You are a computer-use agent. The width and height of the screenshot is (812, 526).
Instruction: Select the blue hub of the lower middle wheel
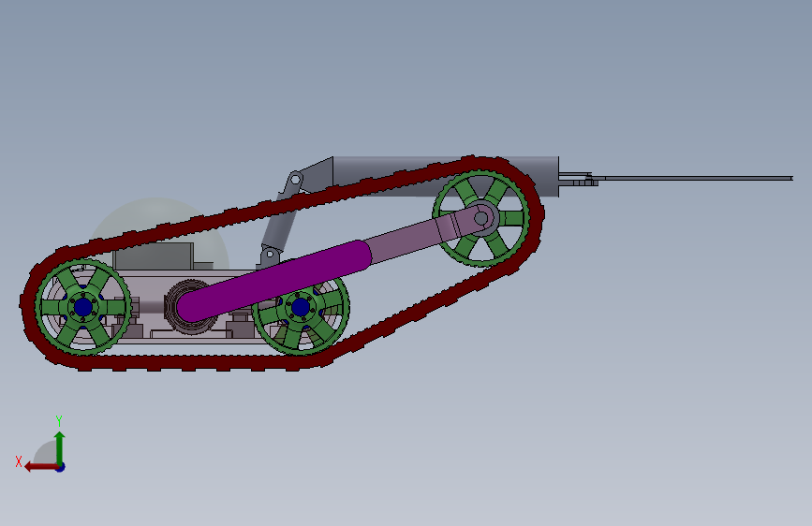[x=301, y=307]
